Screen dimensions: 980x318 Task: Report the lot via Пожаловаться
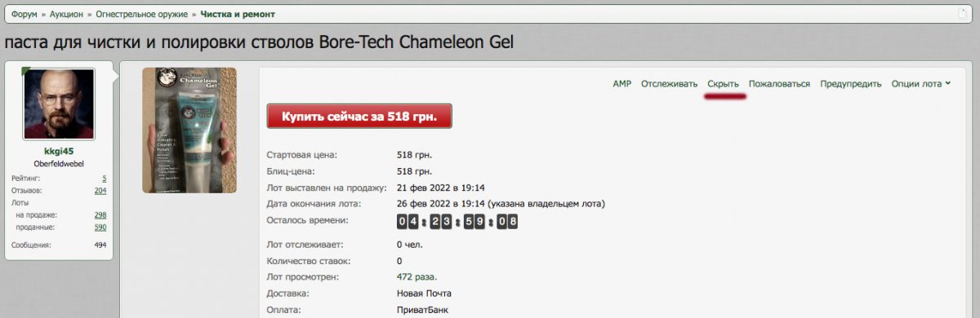[779, 83]
